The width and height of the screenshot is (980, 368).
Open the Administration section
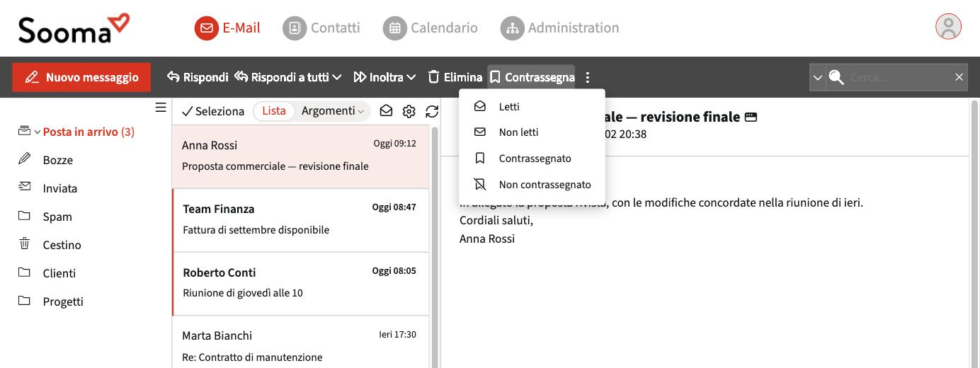coord(560,28)
